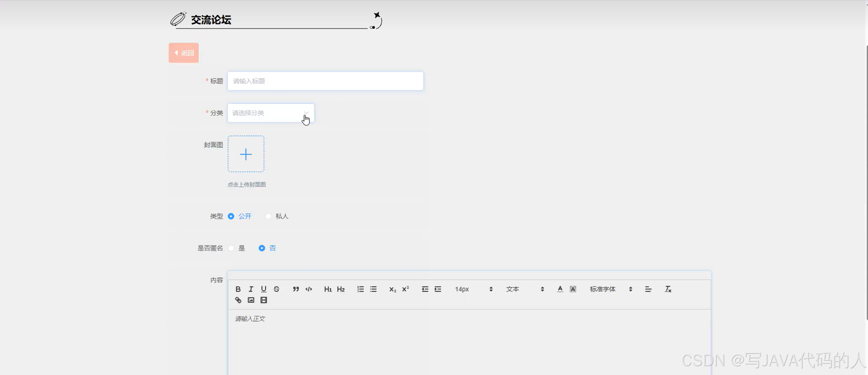868x375 pixels.
Task: Select the 私人 (private) type radio
Action: click(268, 216)
